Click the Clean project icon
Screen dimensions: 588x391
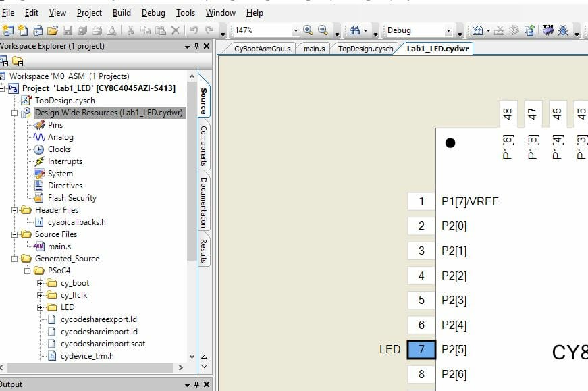pos(499,30)
